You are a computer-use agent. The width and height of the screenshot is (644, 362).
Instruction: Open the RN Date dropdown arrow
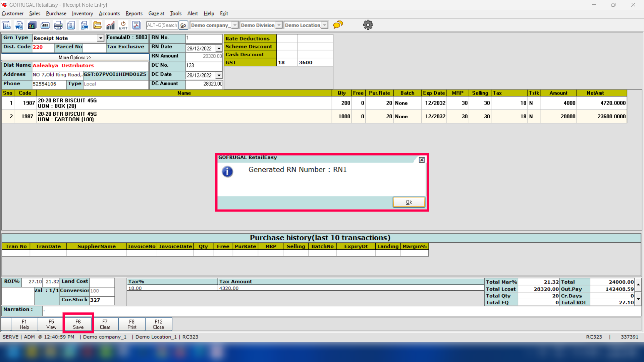(x=219, y=49)
